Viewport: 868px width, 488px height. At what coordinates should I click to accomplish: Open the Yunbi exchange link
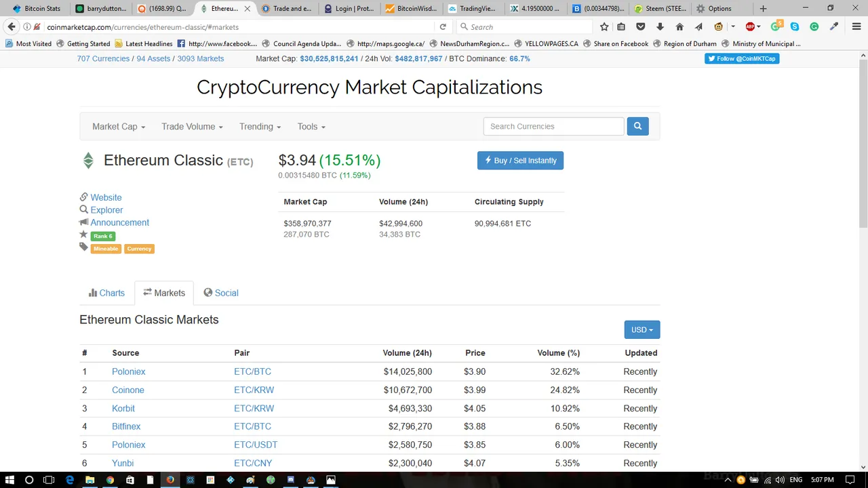pos(123,463)
